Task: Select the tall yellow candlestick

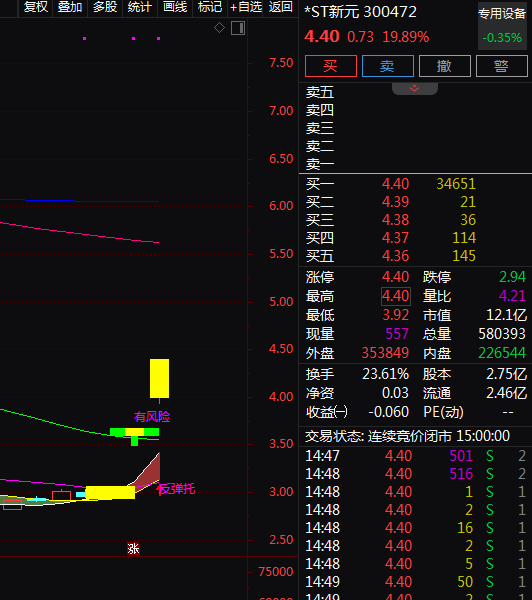Action: (x=159, y=378)
